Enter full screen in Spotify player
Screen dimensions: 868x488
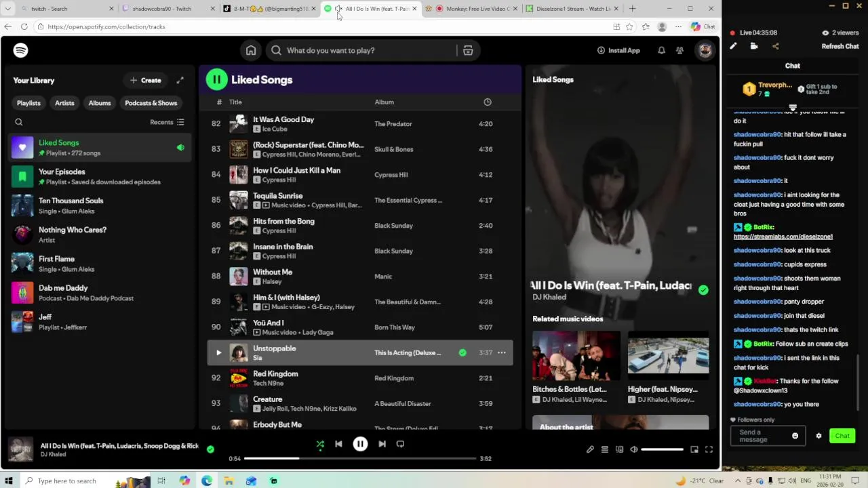[709, 449]
